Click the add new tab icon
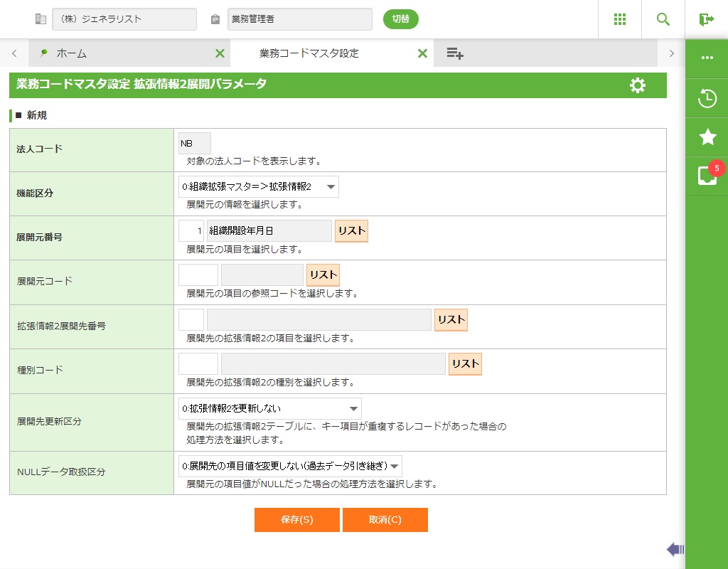Screen dimensions: 728x569 (455, 53)
